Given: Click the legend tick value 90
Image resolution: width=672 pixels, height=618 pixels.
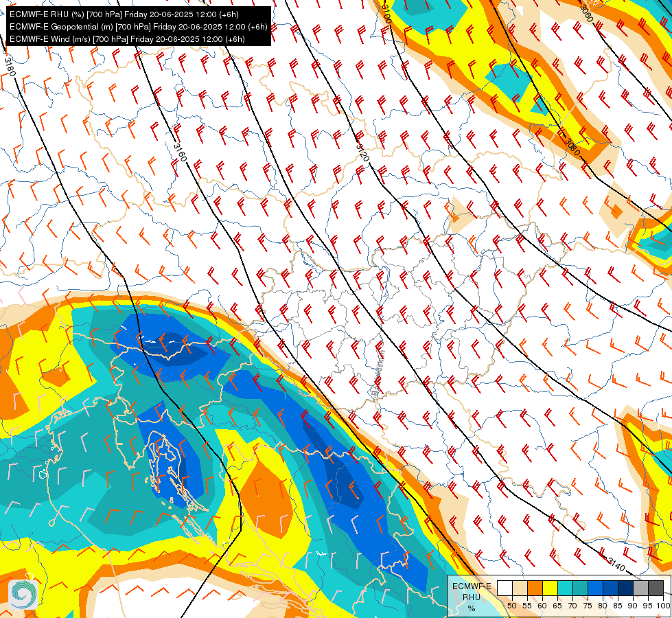Looking at the screenshot, I should click(633, 606).
